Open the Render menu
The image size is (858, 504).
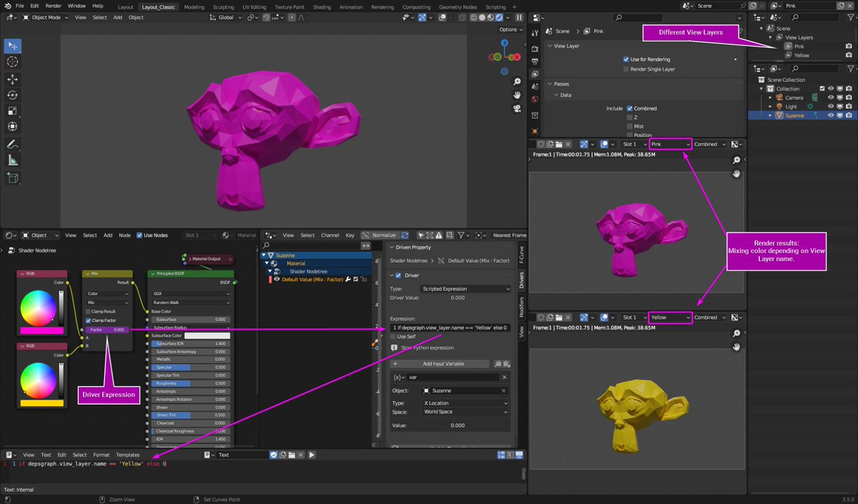52,5
